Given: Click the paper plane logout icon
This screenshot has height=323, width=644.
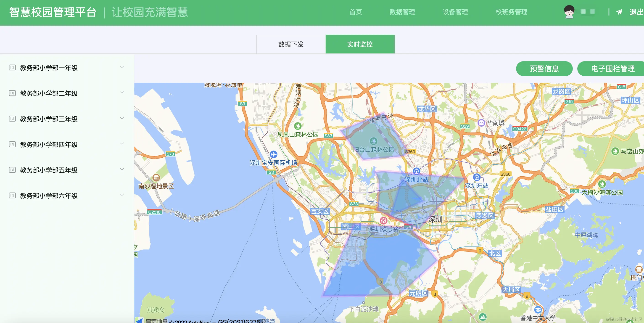Looking at the screenshot, I should tap(619, 12).
